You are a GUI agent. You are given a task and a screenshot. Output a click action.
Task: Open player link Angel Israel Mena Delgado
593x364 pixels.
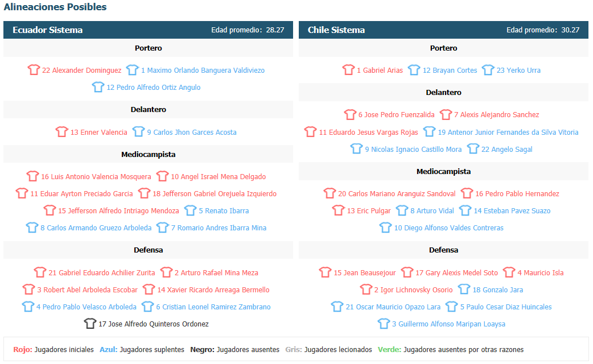point(218,176)
